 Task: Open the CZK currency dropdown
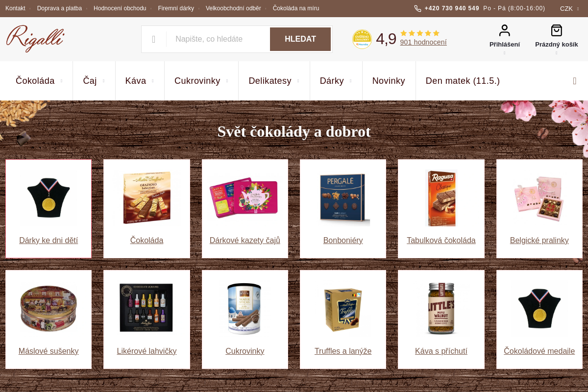tap(569, 8)
